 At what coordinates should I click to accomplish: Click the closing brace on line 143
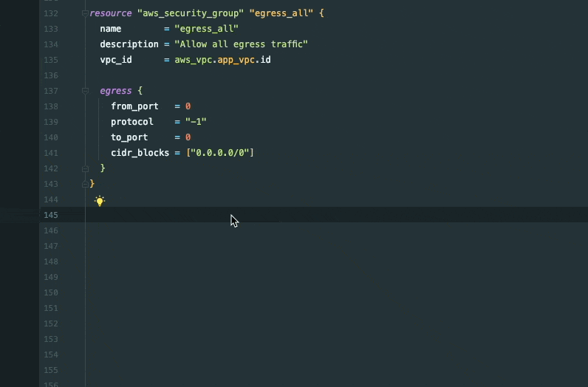(92, 184)
